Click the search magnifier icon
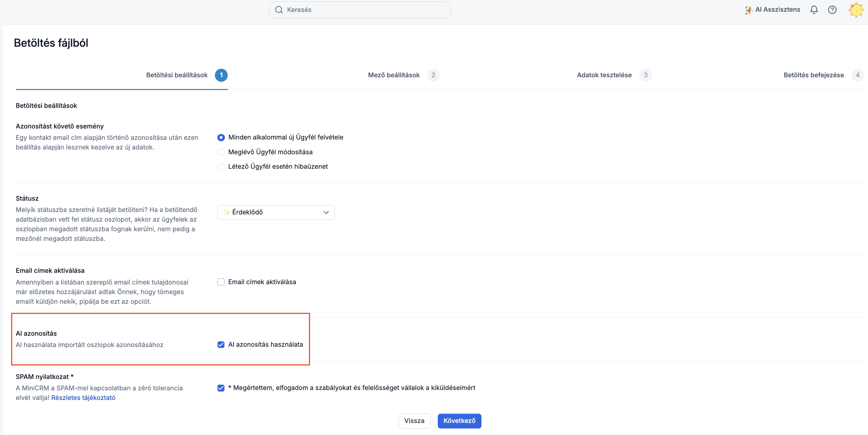Viewport: 868px width, 435px height. click(279, 10)
